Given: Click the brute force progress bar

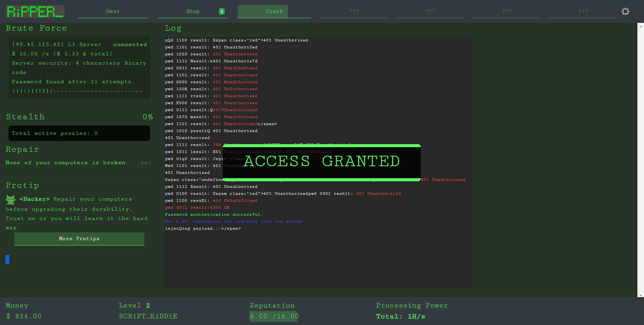Looking at the screenshot, I should pos(78,91).
